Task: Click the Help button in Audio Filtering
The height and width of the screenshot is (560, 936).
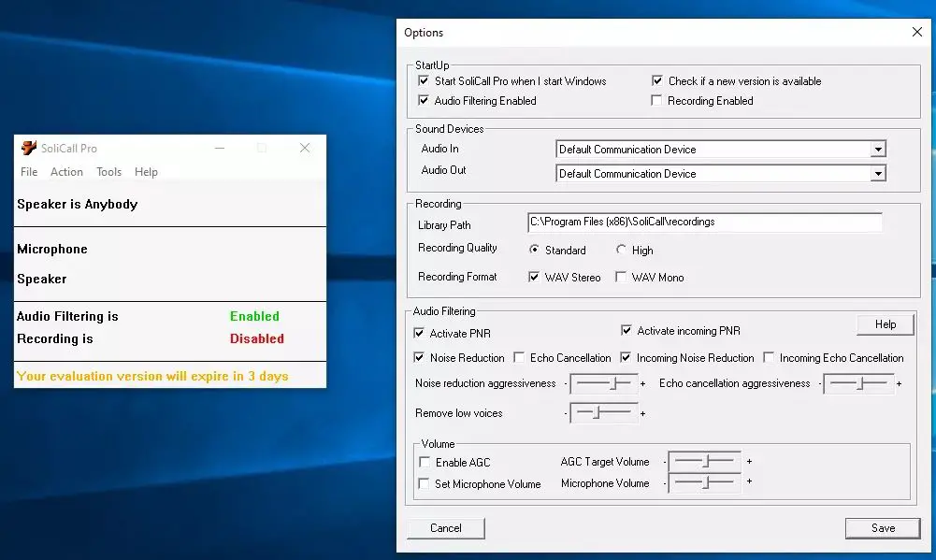Action: tap(886, 324)
